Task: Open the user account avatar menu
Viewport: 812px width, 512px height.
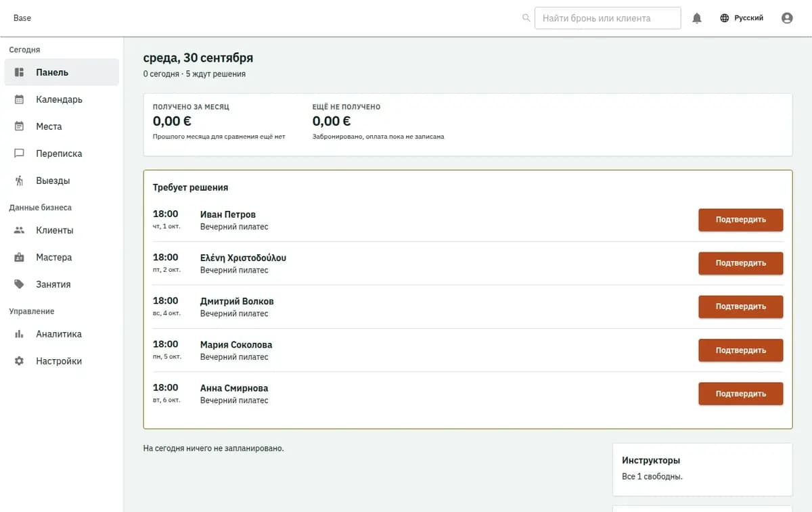Action: (x=787, y=18)
